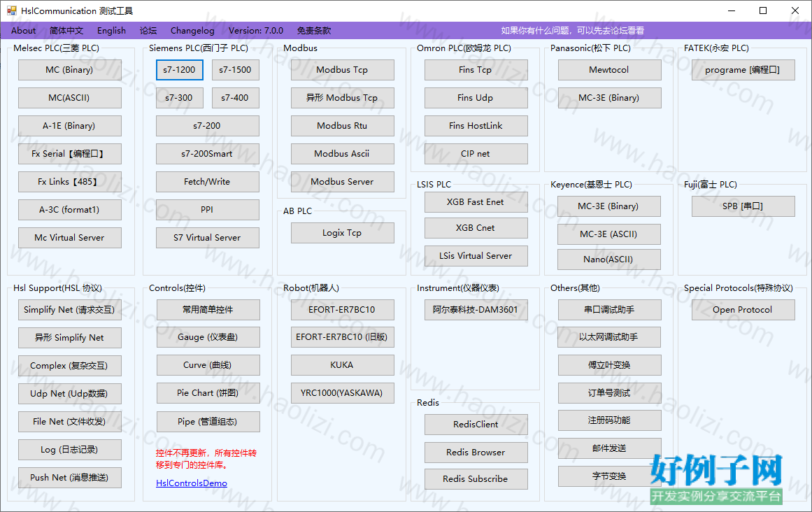Open the MC(ASCII) button

[70, 98]
